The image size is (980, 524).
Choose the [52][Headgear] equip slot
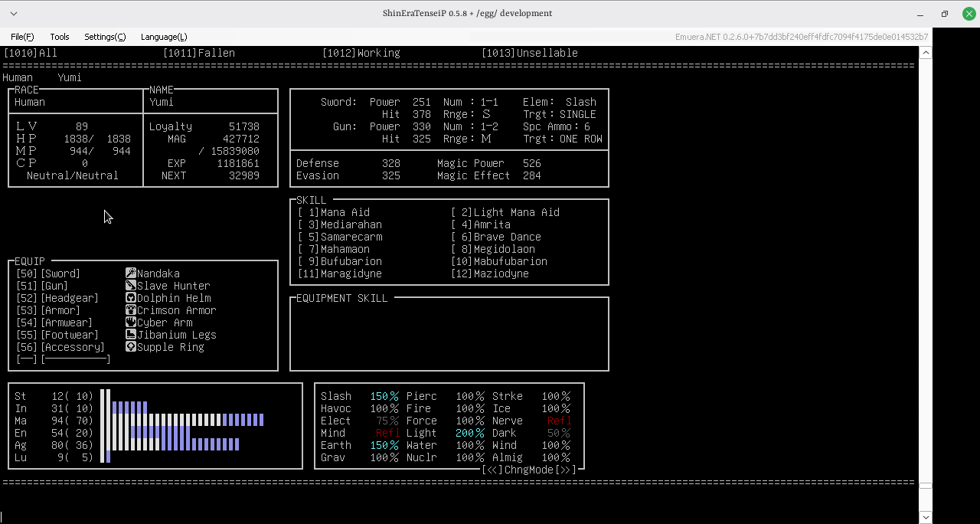57,298
